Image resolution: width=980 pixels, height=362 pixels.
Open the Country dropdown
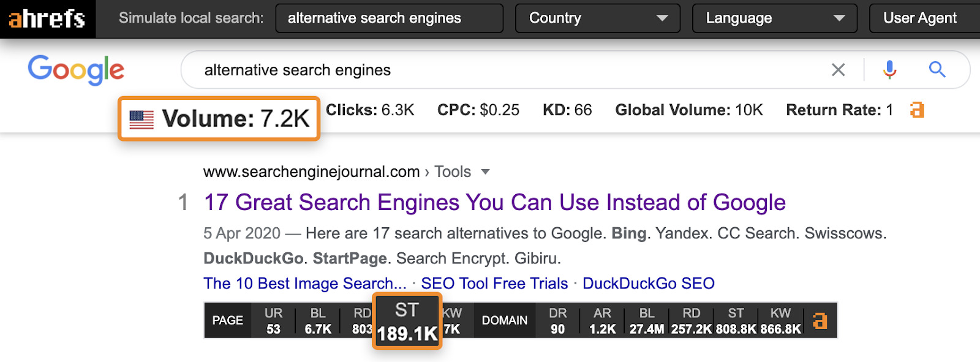point(597,18)
